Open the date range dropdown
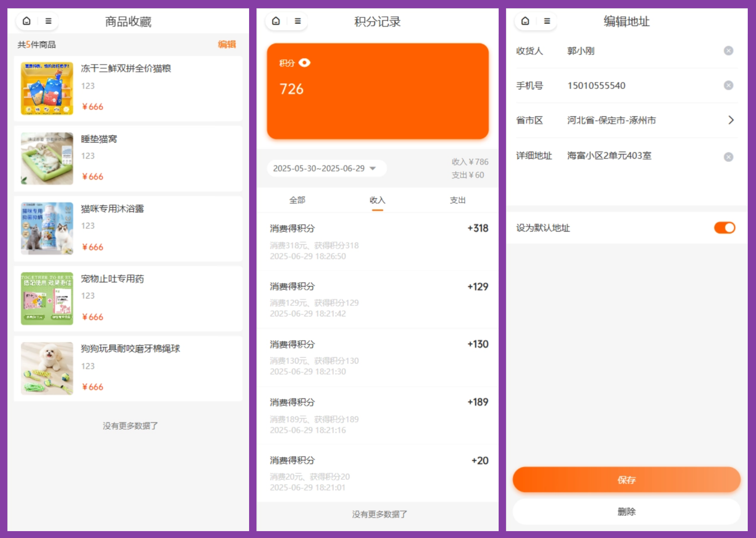Screen dimensions: 756x538 (326, 168)
